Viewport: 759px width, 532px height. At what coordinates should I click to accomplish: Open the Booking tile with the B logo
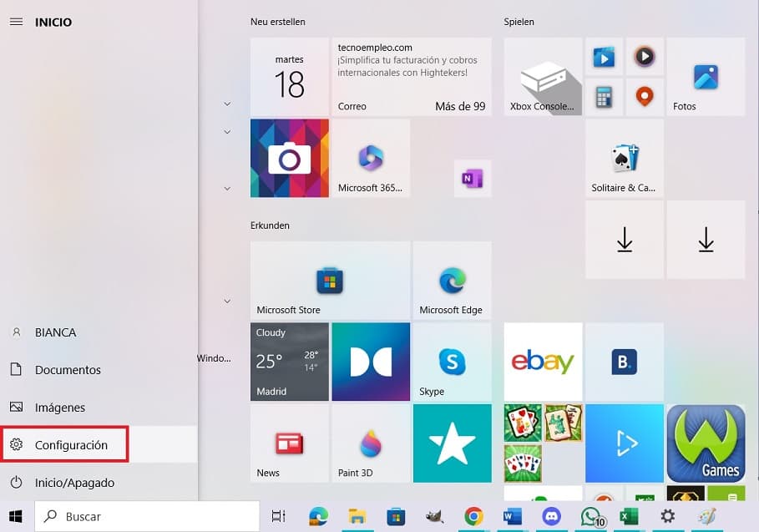(x=625, y=362)
